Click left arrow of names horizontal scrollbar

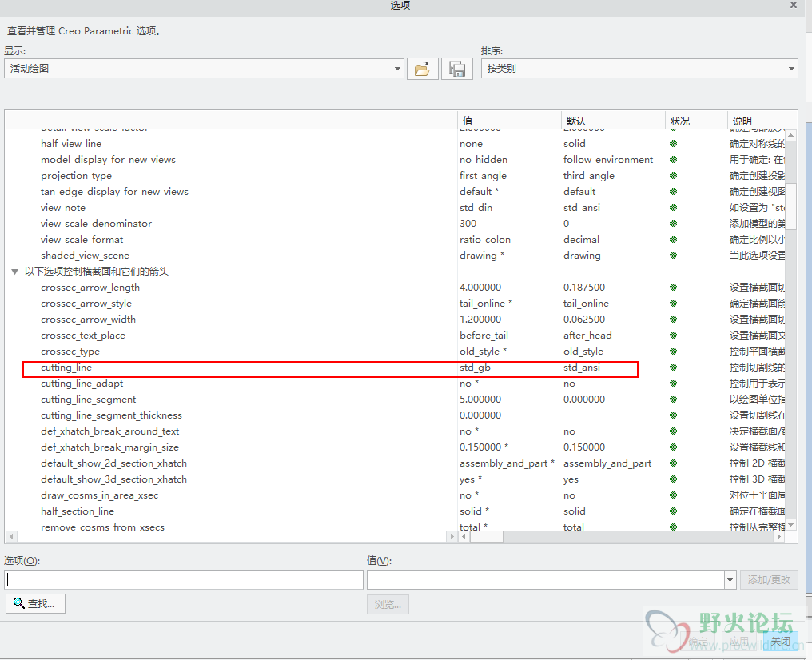pyautogui.click(x=11, y=537)
